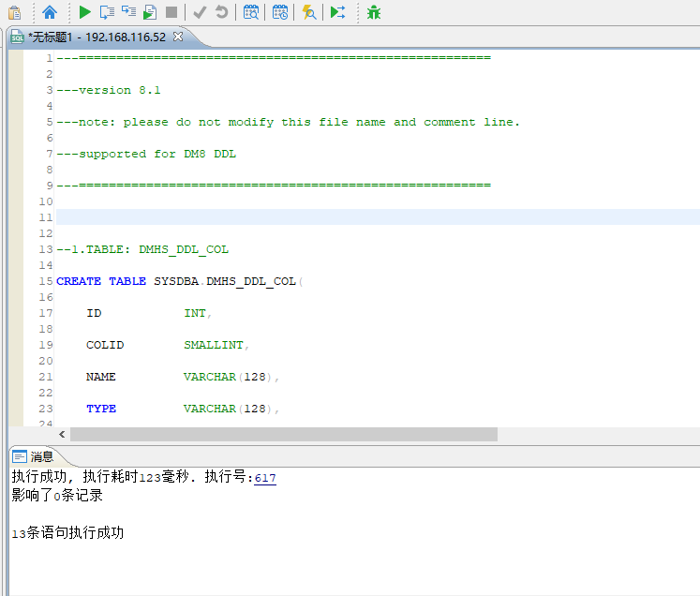The image size is (700, 596).
Task: Open the home page icon
Action: pos(50,12)
